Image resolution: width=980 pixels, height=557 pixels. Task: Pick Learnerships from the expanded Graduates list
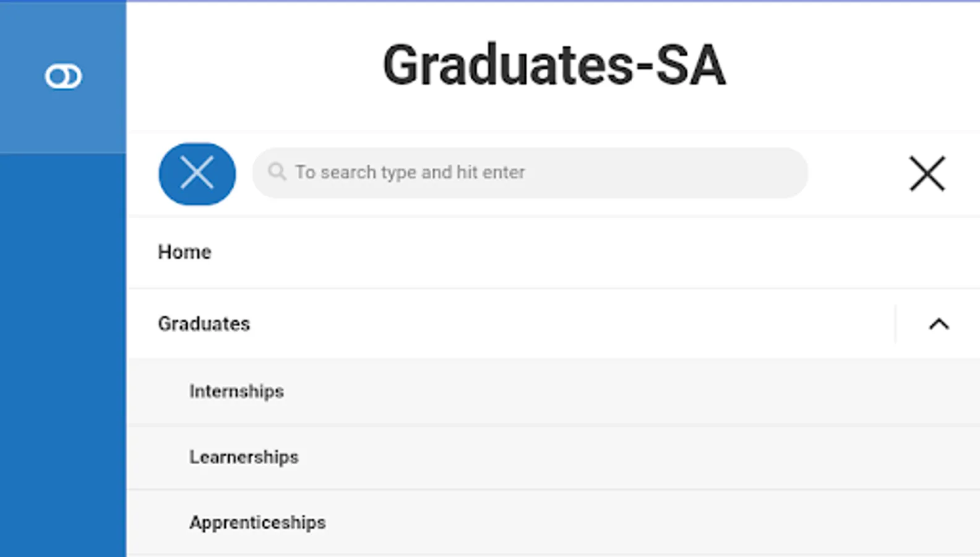(244, 457)
